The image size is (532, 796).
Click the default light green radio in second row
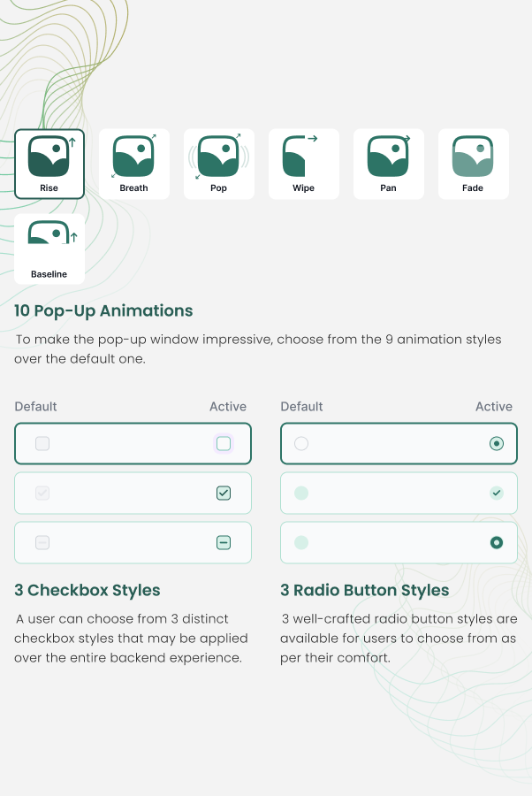(301, 494)
